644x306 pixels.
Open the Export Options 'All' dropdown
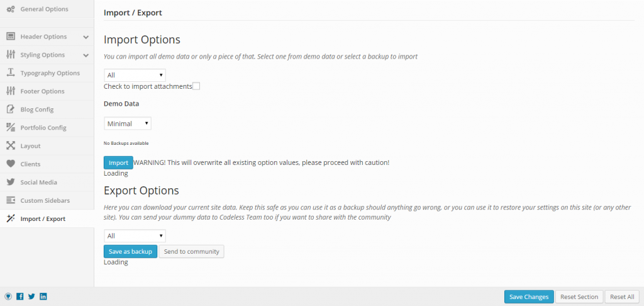point(135,236)
